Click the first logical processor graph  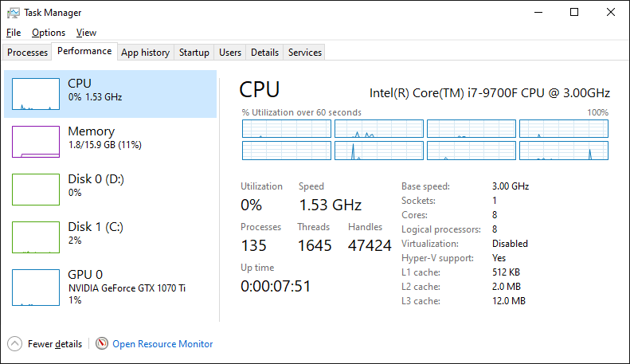(x=286, y=129)
